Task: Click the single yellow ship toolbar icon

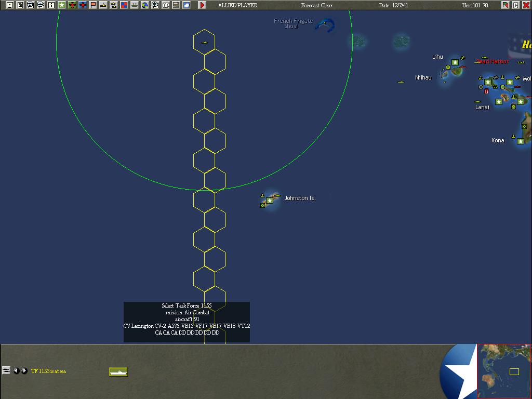Action: click(x=103, y=5)
